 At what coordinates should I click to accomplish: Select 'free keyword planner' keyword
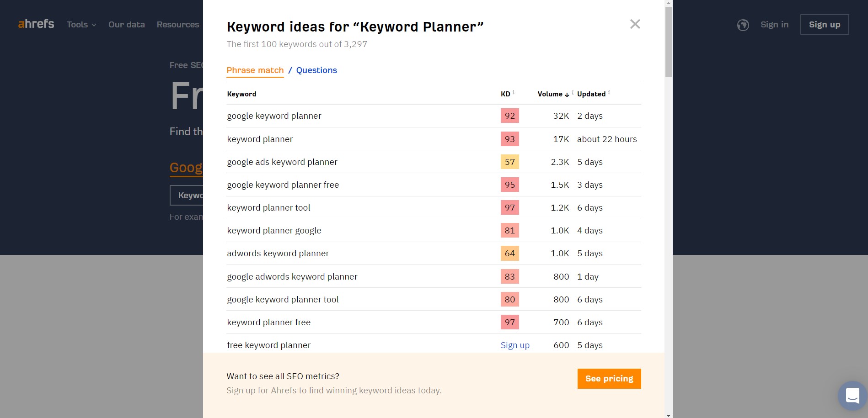(x=269, y=345)
